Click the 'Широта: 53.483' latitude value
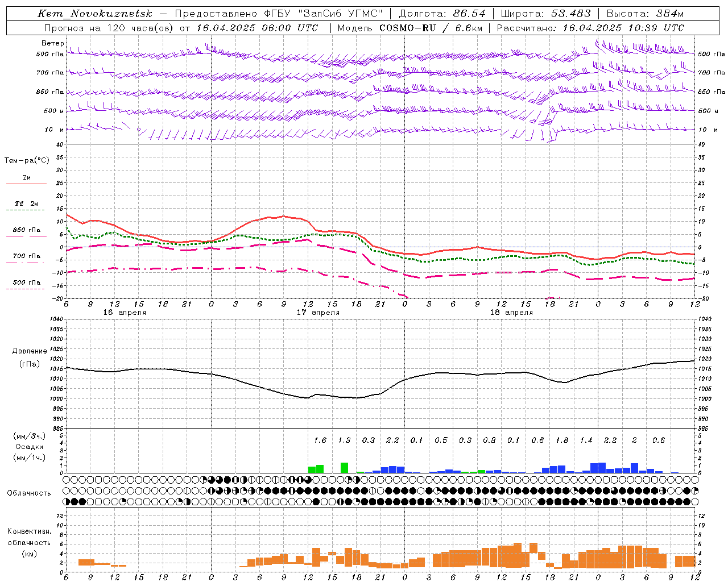728x582 pixels. pos(546,14)
